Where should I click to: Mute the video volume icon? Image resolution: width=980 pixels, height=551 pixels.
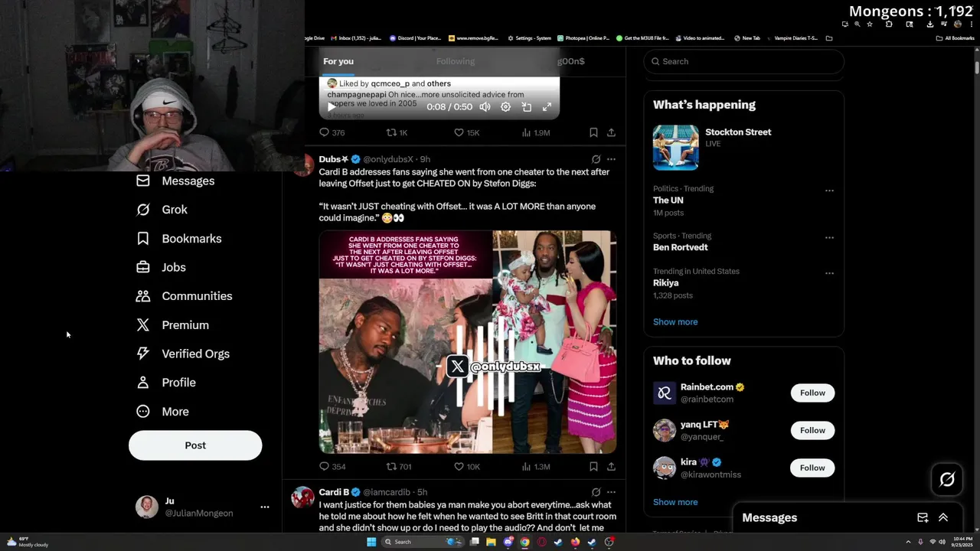click(485, 107)
